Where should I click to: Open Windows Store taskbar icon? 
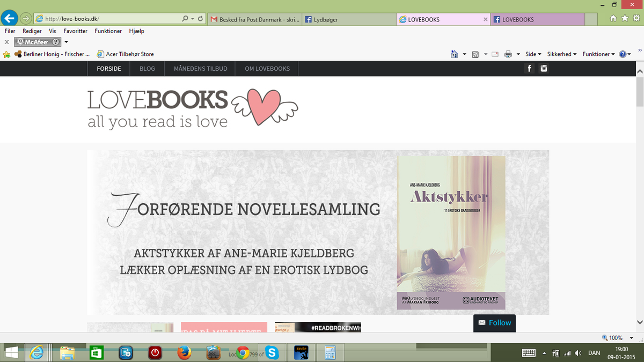97,353
